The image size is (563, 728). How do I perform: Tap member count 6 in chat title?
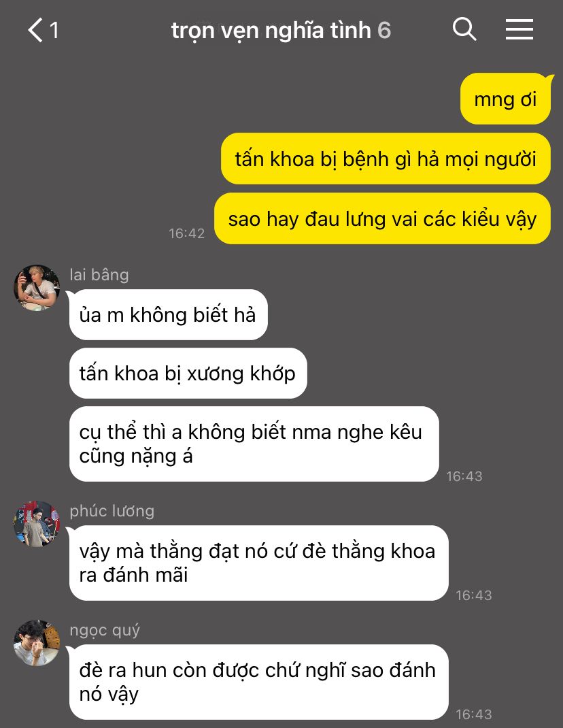click(x=384, y=31)
